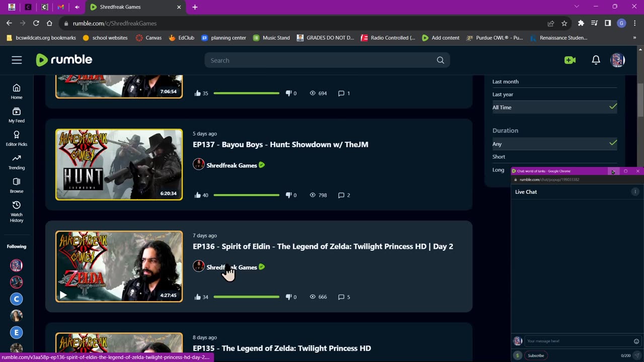
Task: Open emoji picker in chat
Action: (636, 341)
